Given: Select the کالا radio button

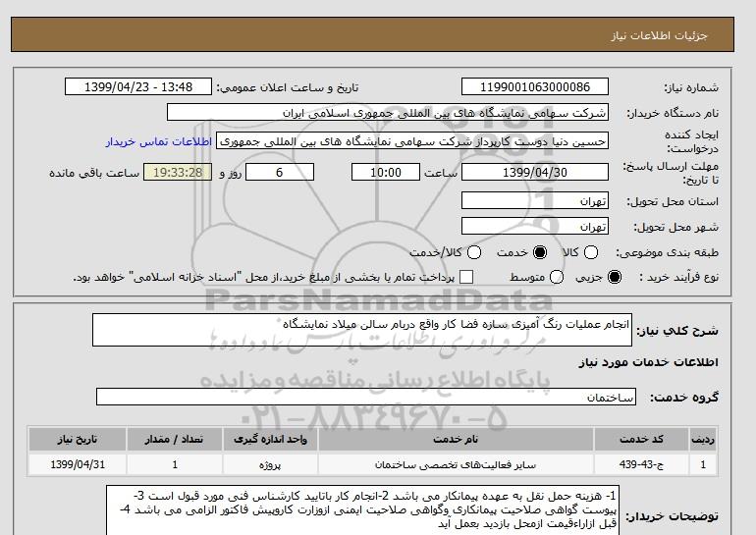Looking at the screenshot, I should (x=591, y=252).
